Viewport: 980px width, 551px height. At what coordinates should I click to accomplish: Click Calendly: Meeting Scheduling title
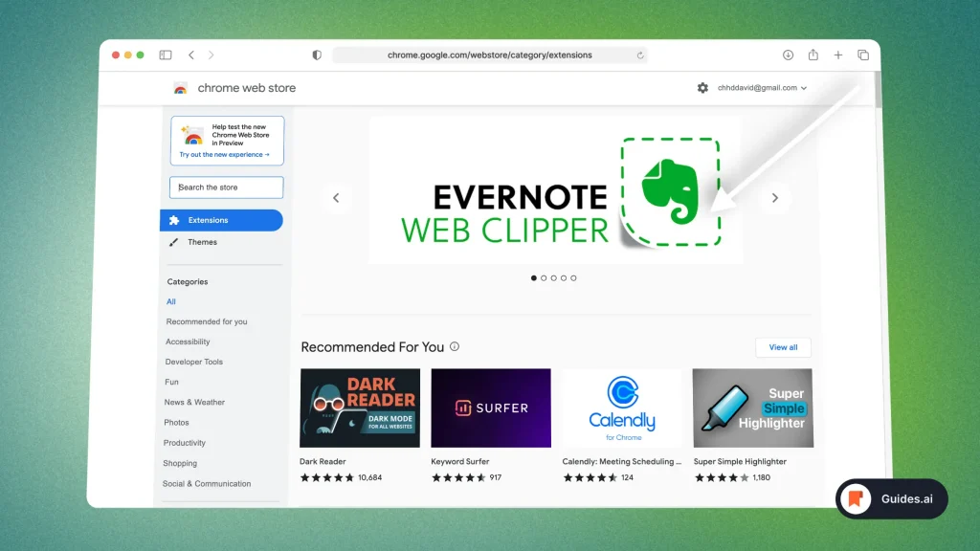(622, 462)
